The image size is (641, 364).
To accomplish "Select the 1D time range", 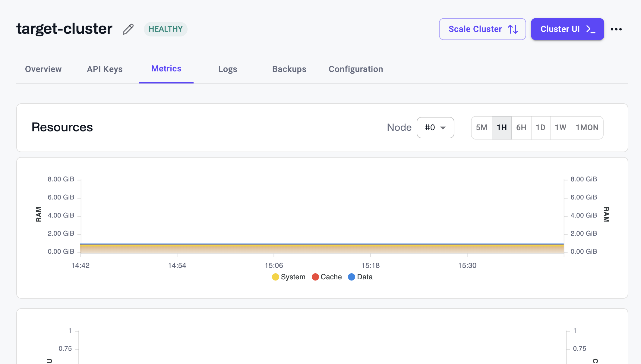I will tap(540, 128).
